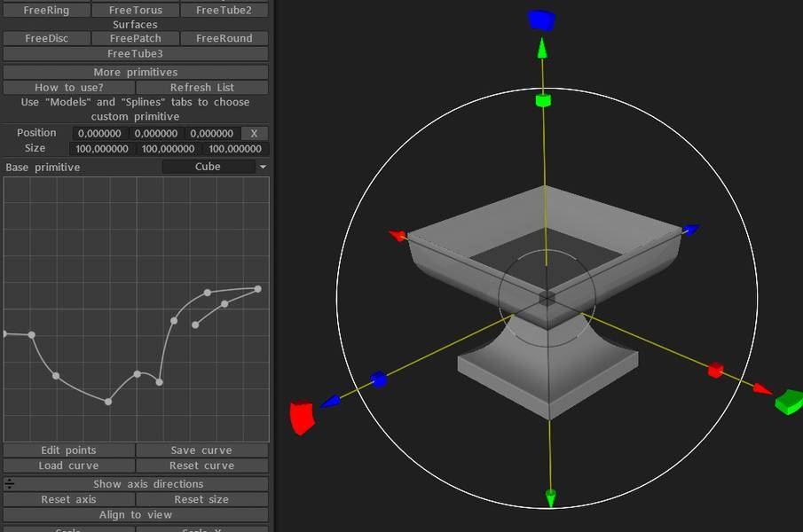
Task: Click the red cube handle on right axis
Action: coord(715,371)
